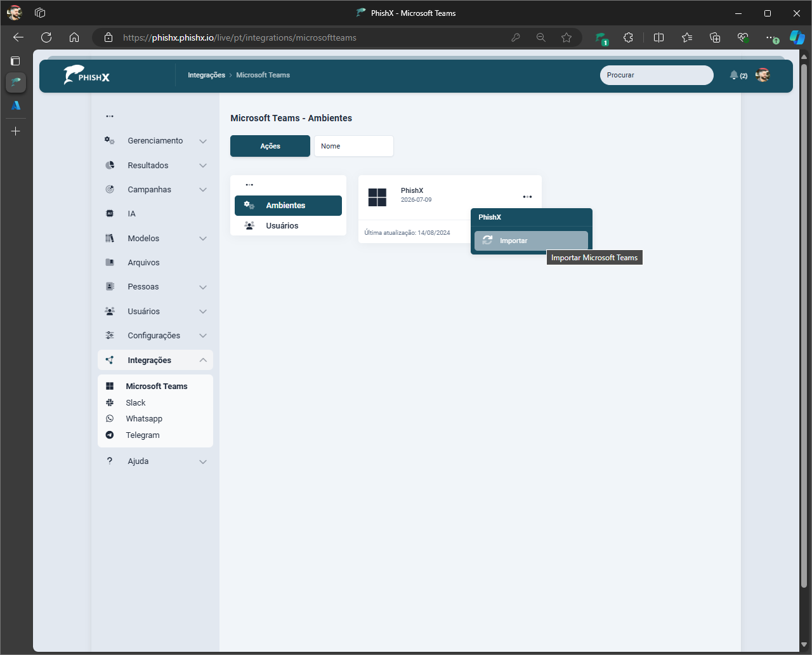The height and width of the screenshot is (655, 812).
Task: Select Importar in the PhishX popup menu
Action: pos(531,241)
